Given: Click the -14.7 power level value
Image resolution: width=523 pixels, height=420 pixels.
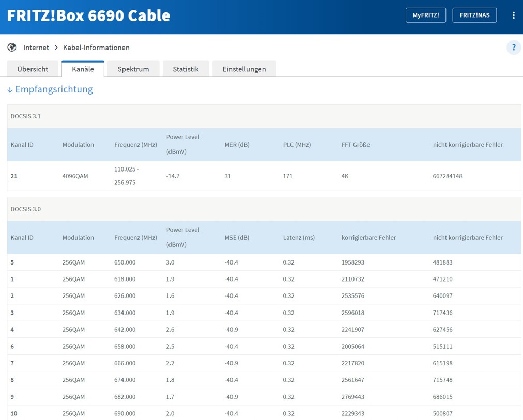Looking at the screenshot, I should [173, 176].
